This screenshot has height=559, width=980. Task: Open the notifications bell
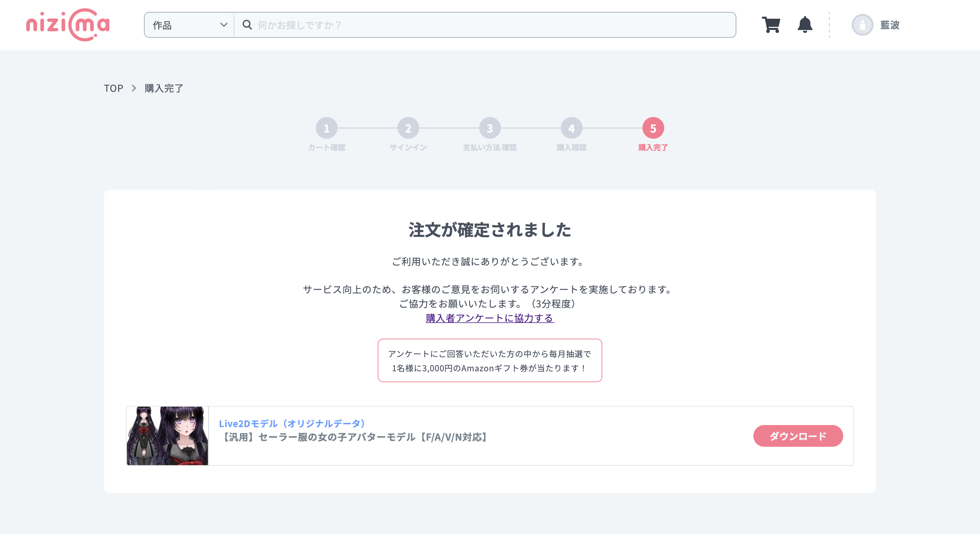point(804,24)
